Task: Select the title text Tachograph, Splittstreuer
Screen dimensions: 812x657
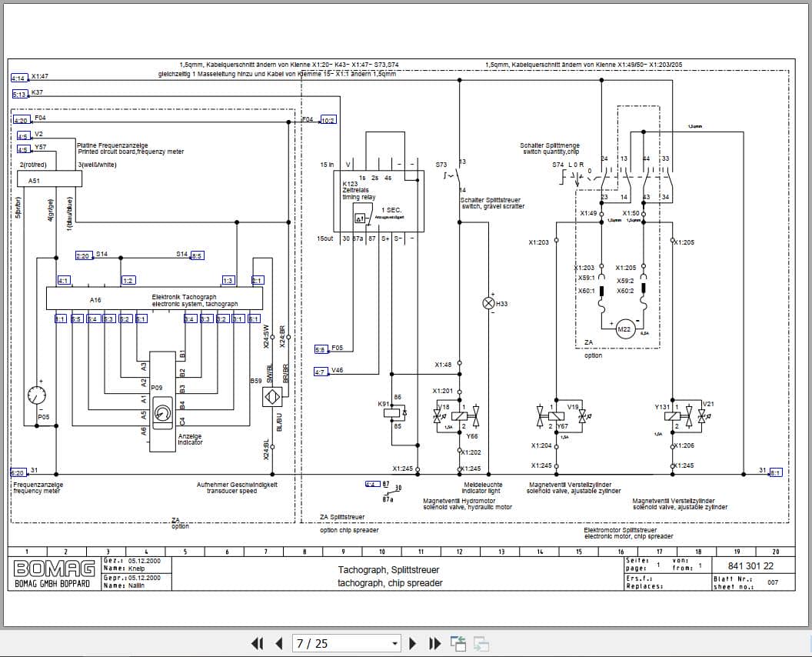Action: [x=388, y=569]
